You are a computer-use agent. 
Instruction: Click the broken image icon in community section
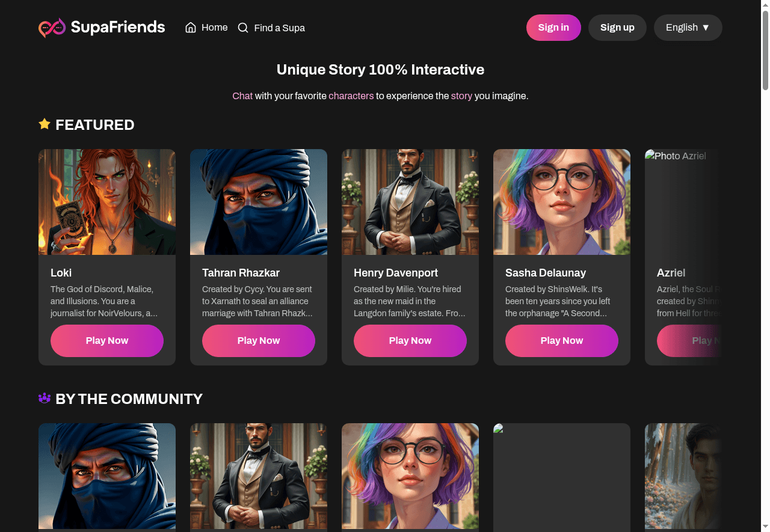tap(498, 429)
